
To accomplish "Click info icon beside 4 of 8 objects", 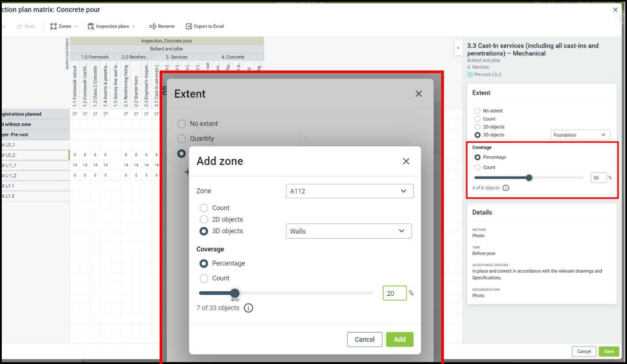I will coord(506,188).
